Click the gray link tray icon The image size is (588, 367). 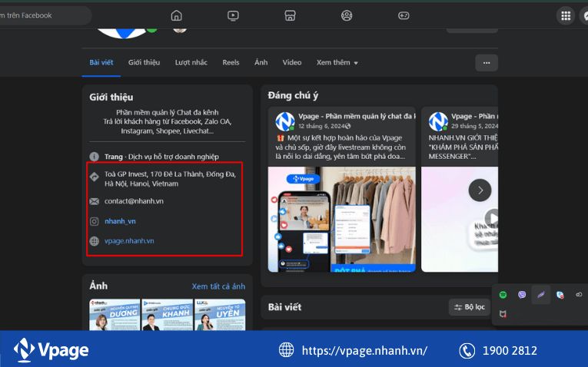coord(579,295)
